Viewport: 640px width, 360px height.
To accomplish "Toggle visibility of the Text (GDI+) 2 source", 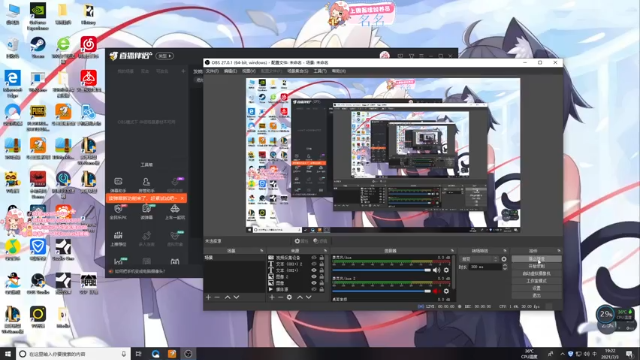I will [314, 264].
